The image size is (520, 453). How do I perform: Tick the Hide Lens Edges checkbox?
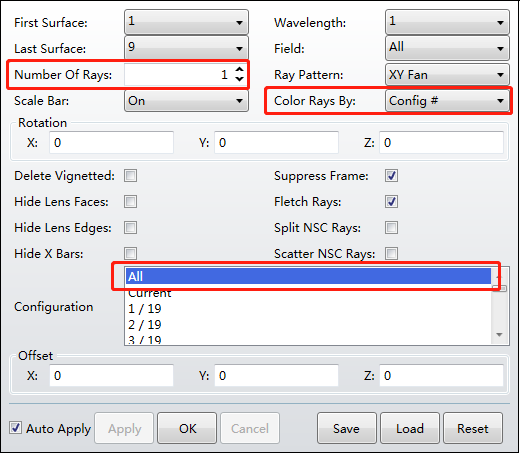click(130, 228)
